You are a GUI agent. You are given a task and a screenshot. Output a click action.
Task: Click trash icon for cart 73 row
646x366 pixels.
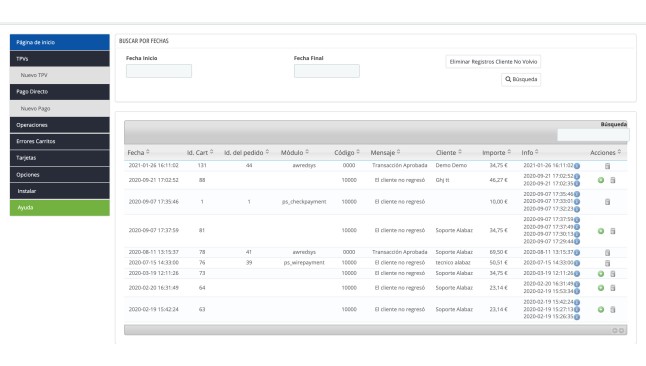[x=613, y=274]
